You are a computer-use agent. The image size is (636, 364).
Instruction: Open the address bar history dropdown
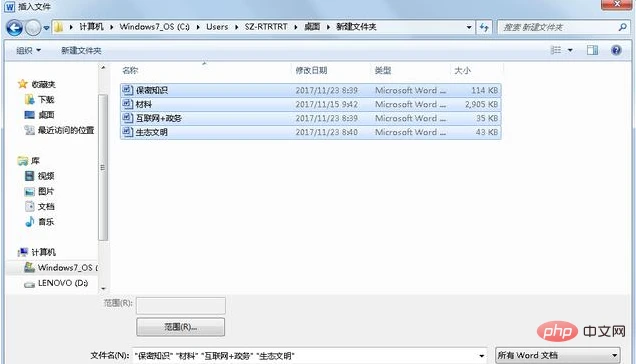point(469,27)
